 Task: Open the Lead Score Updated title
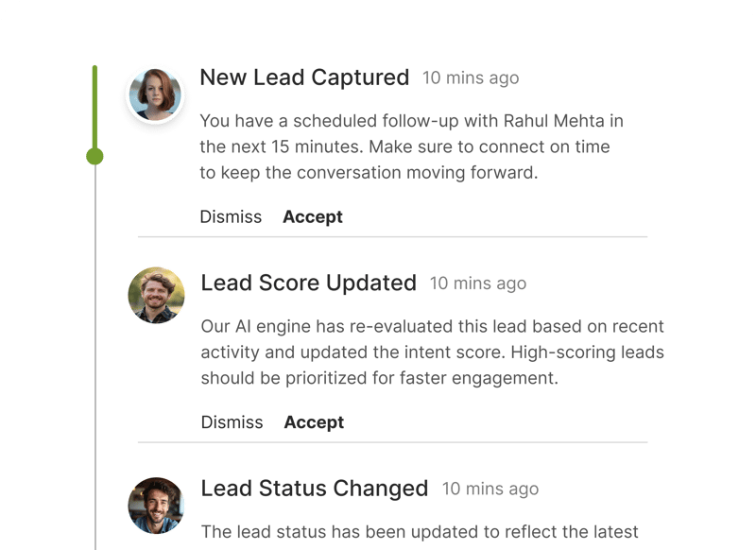[x=308, y=283]
